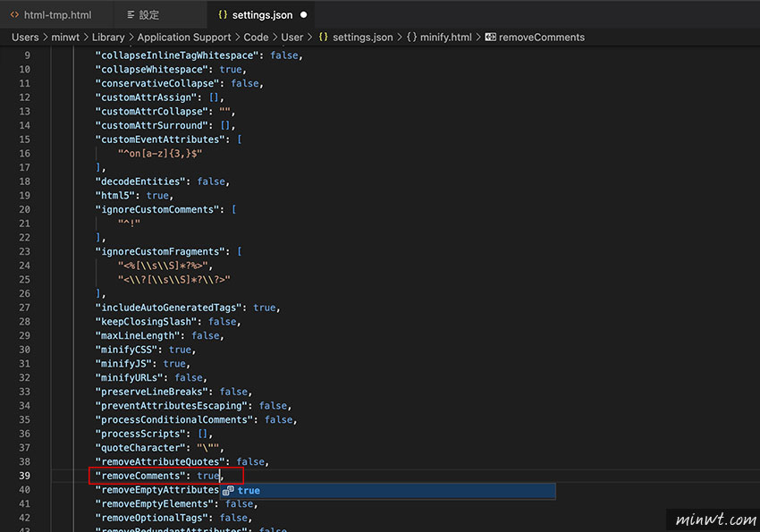Click line number 39 in the gutter
Viewport: 760px width, 532px height.
(24, 476)
